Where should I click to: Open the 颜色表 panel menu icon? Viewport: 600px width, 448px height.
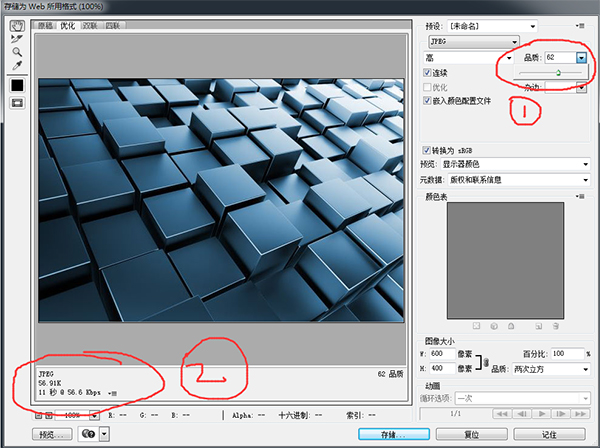coord(580,196)
